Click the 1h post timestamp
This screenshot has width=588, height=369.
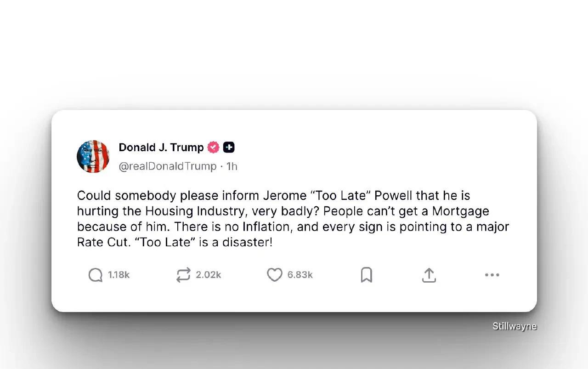pyautogui.click(x=232, y=166)
